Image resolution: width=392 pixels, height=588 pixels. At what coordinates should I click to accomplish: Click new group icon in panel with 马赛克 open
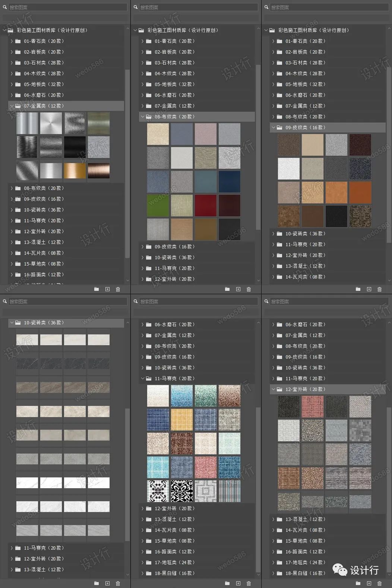tap(227, 583)
